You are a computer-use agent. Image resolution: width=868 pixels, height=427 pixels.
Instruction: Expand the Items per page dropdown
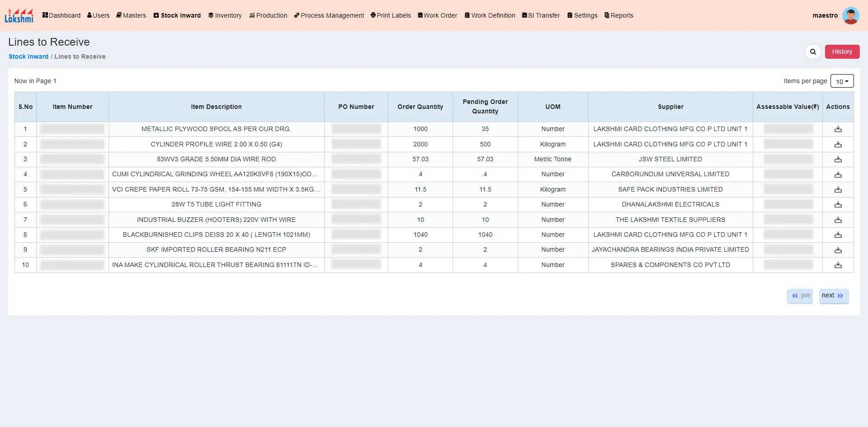pos(842,81)
